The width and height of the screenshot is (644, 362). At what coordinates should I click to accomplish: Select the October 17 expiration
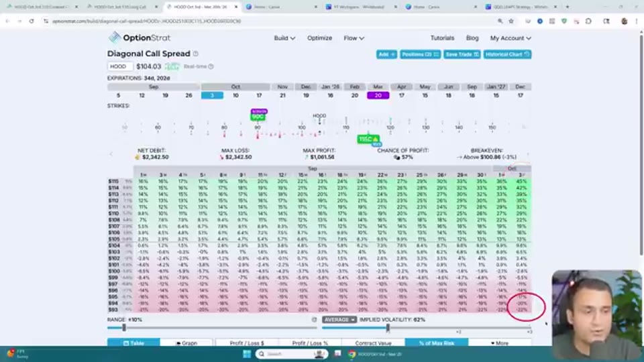[259, 95]
